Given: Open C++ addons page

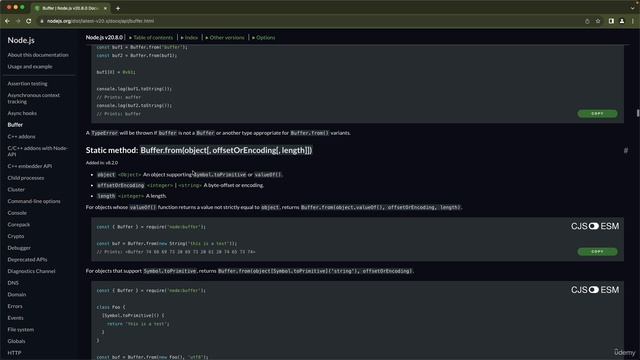Looking at the screenshot, I should pyautogui.click(x=21, y=137).
